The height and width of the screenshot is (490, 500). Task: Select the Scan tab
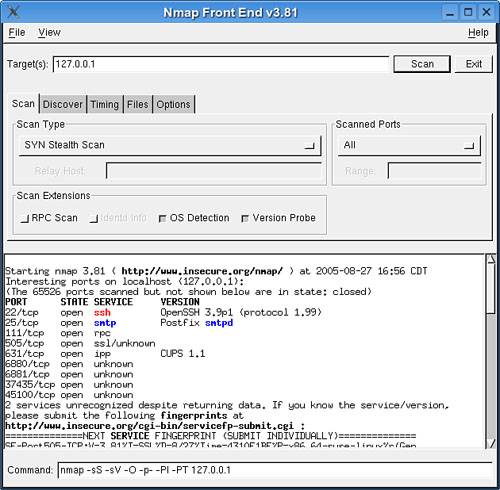(x=23, y=104)
